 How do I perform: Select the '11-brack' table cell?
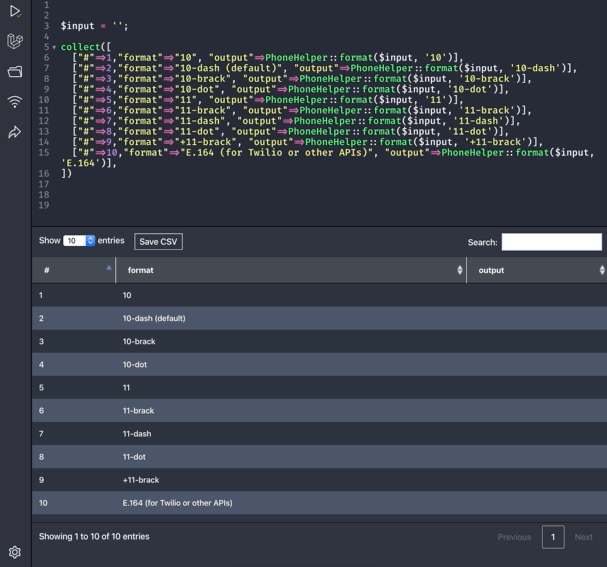[x=291, y=411]
